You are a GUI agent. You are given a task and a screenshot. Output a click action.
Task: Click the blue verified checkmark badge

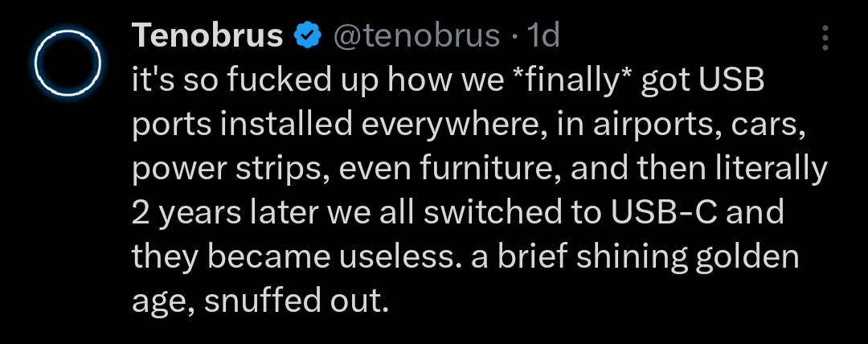click(x=307, y=35)
